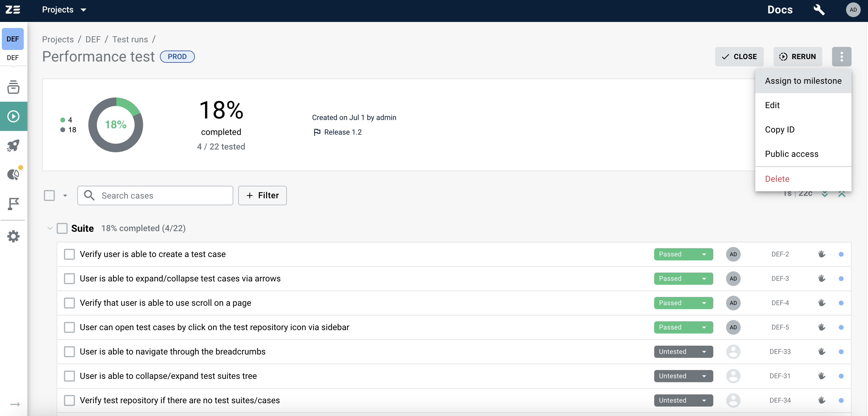Screen dimensions: 868x416
Task: Click the CLOSE button
Action: (739, 56)
